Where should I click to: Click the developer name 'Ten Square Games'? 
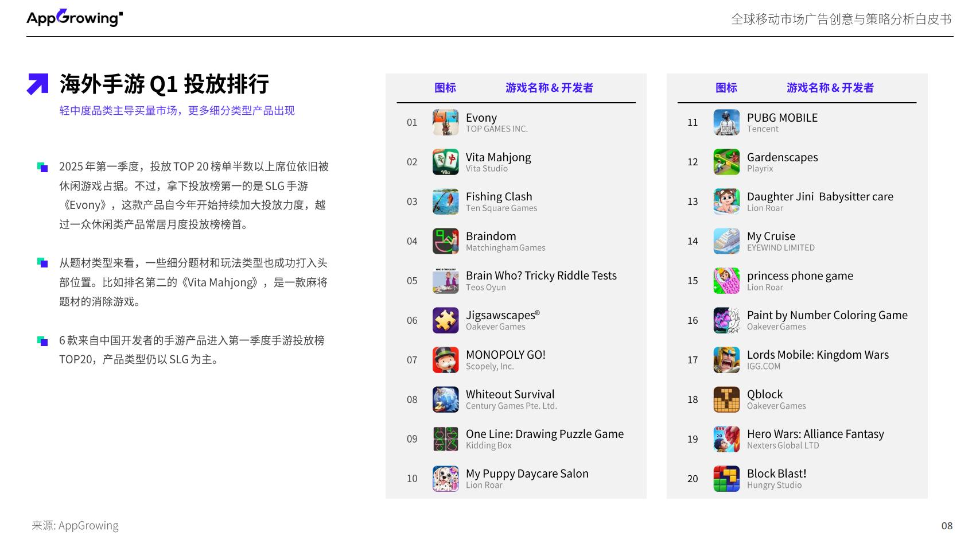coord(501,208)
